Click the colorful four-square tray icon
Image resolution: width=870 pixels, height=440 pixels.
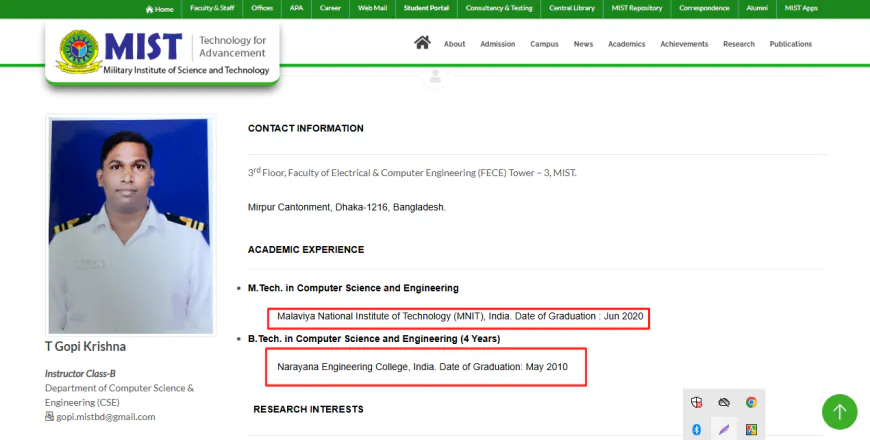click(x=751, y=429)
